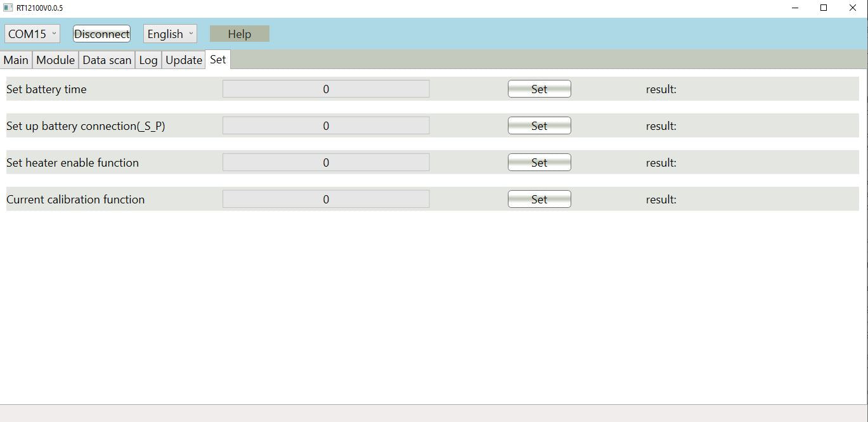Open the COM15 port dropdown
The image size is (868, 422).
(32, 34)
